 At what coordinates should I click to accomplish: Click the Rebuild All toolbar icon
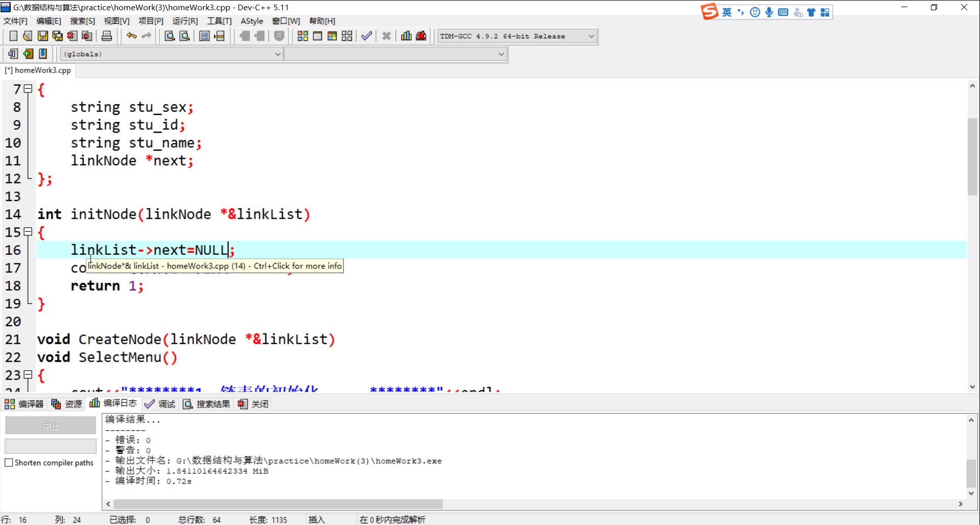pos(347,36)
